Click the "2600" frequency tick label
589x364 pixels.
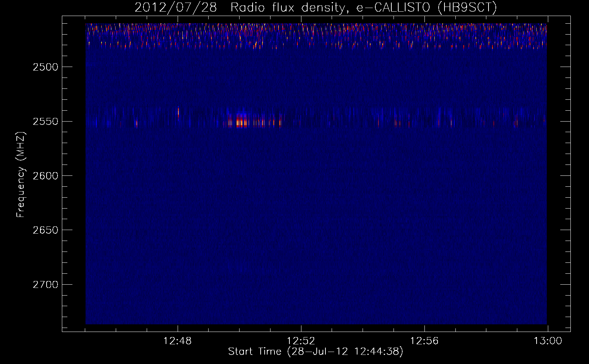[46, 176]
